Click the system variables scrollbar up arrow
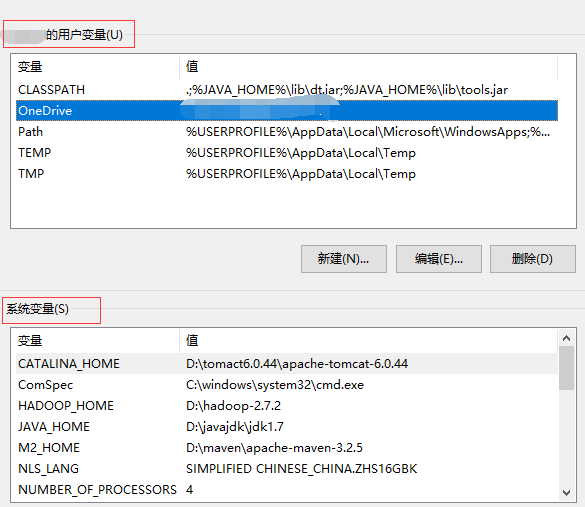The image size is (585, 507). tap(566, 338)
